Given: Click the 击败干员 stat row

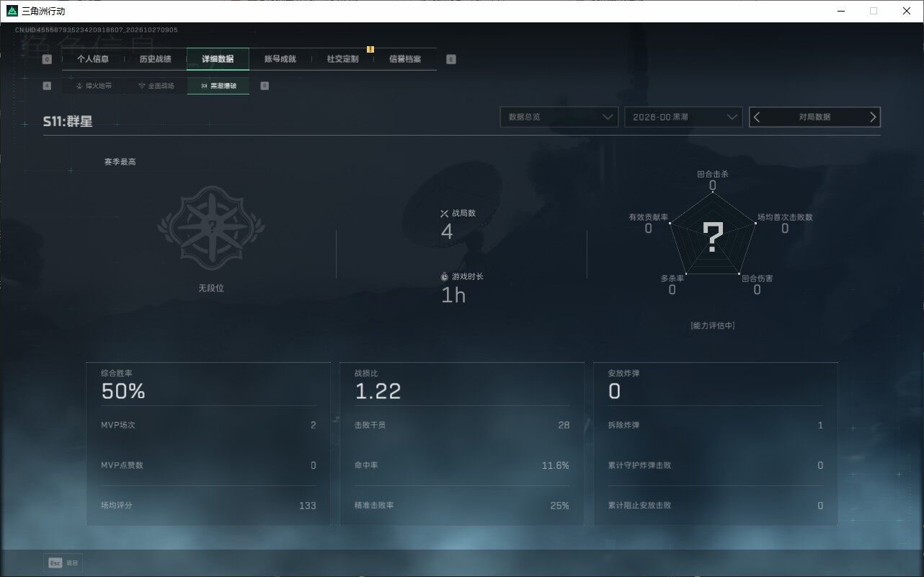Looking at the screenshot, I should coord(462,425).
